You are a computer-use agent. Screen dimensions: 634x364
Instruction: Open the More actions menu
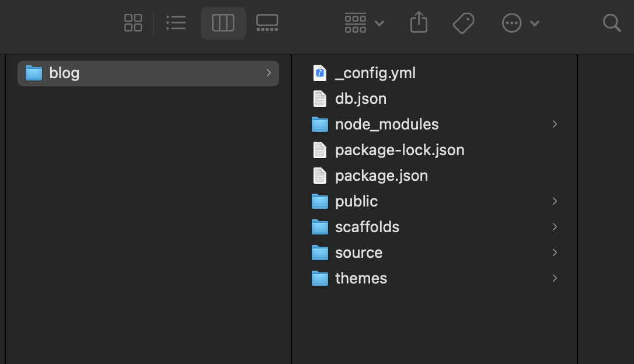click(520, 23)
